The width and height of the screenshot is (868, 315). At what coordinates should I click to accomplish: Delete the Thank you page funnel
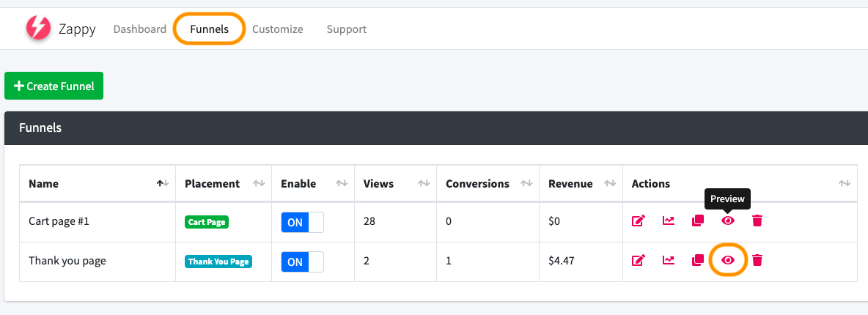tap(757, 260)
